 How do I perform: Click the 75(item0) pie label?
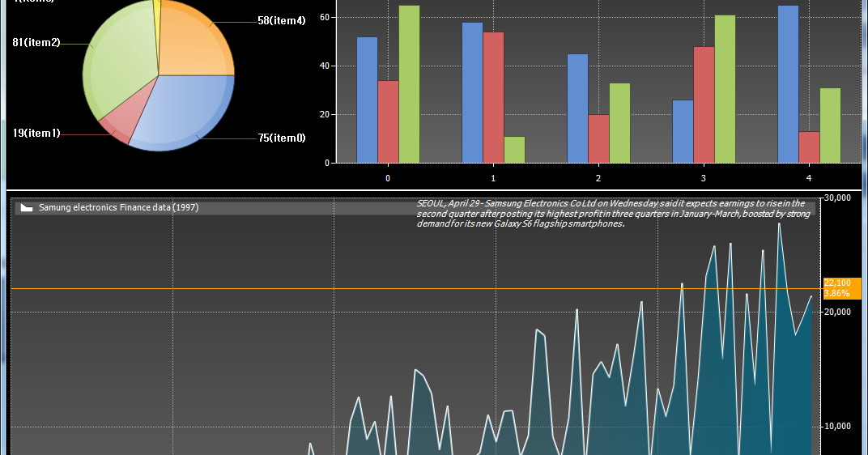pos(282,138)
